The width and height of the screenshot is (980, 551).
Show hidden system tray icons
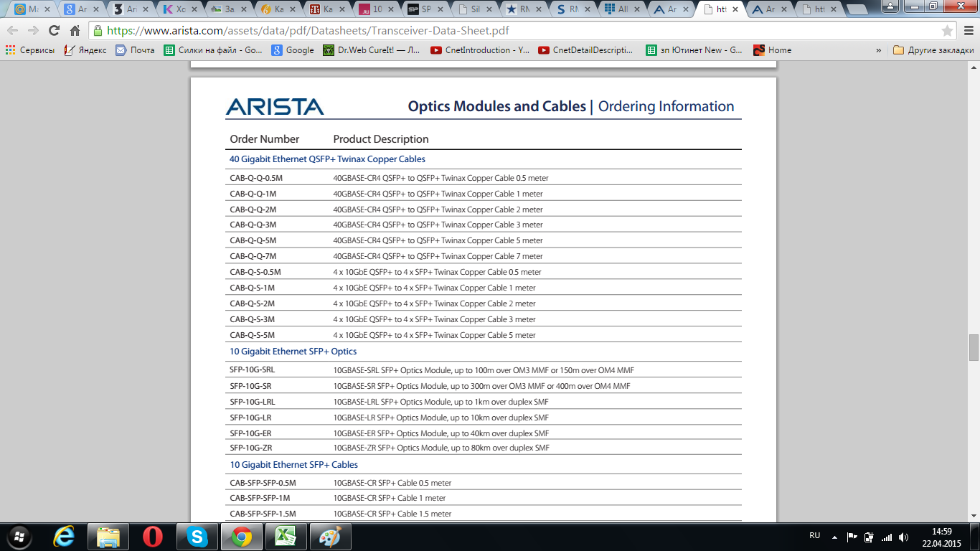click(834, 537)
